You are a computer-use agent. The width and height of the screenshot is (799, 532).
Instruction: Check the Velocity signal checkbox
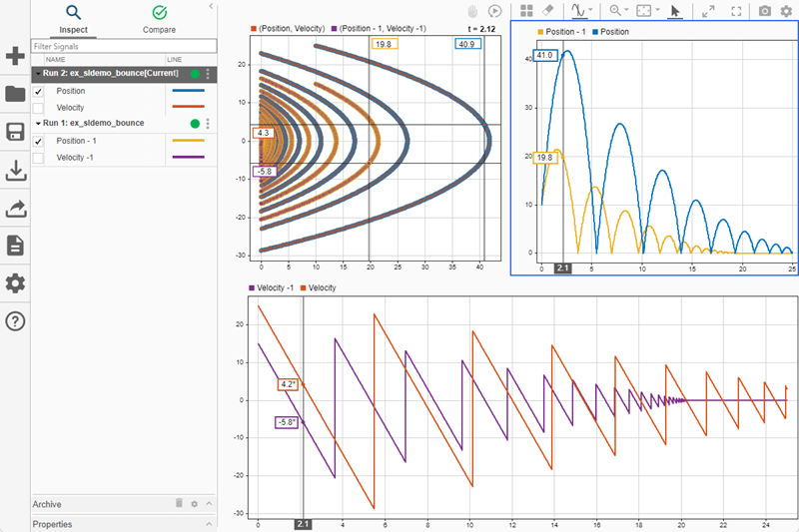tap(38, 107)
